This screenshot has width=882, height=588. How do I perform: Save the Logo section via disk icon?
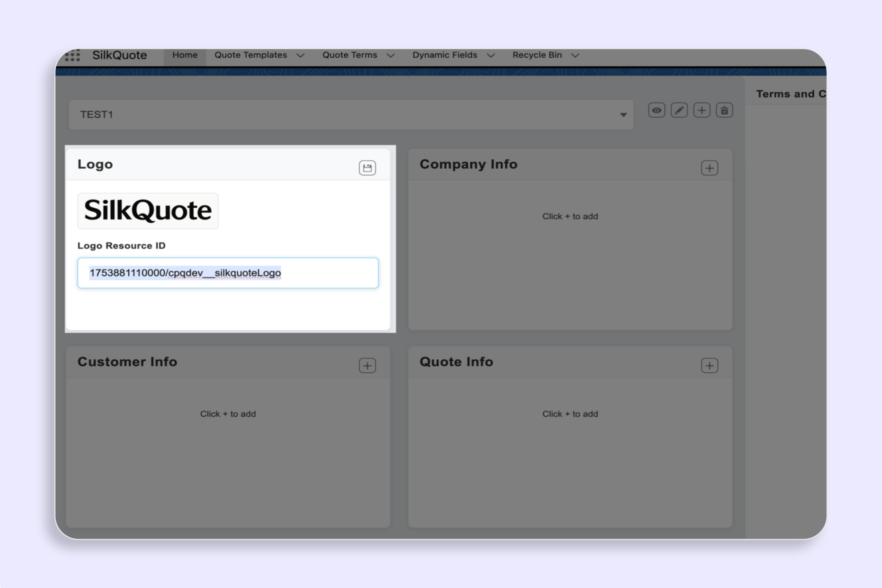(x=367, y=168)
